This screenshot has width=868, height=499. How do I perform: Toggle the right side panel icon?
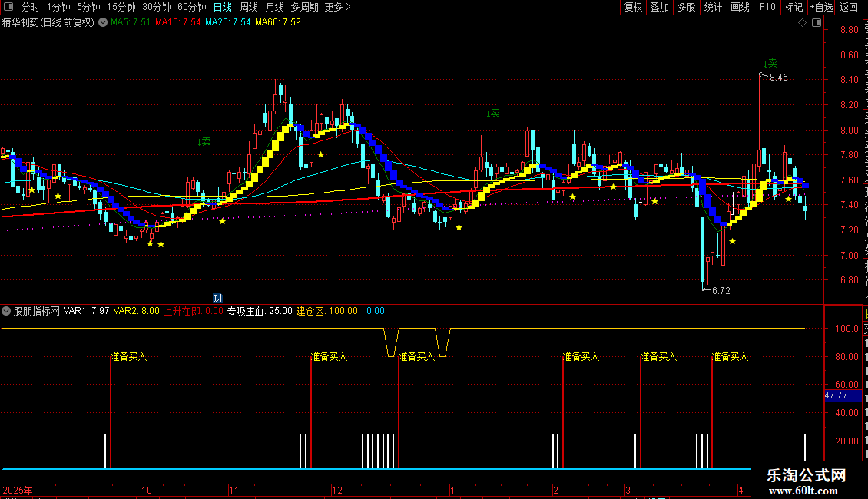[x=817, y=23]
